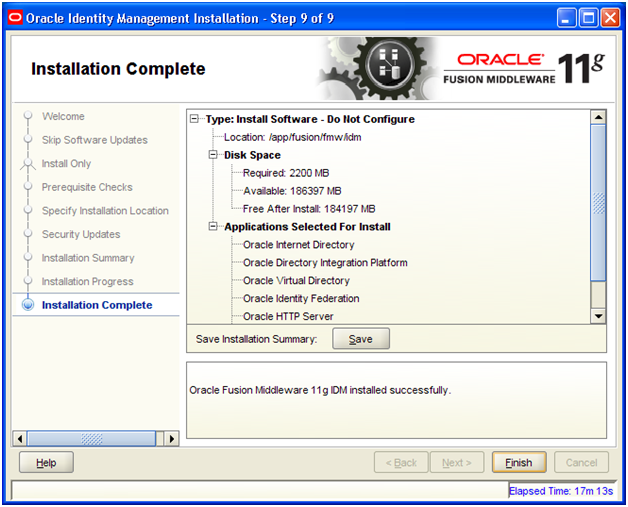
Task: Open the Help button
Action: pos(46,463)
